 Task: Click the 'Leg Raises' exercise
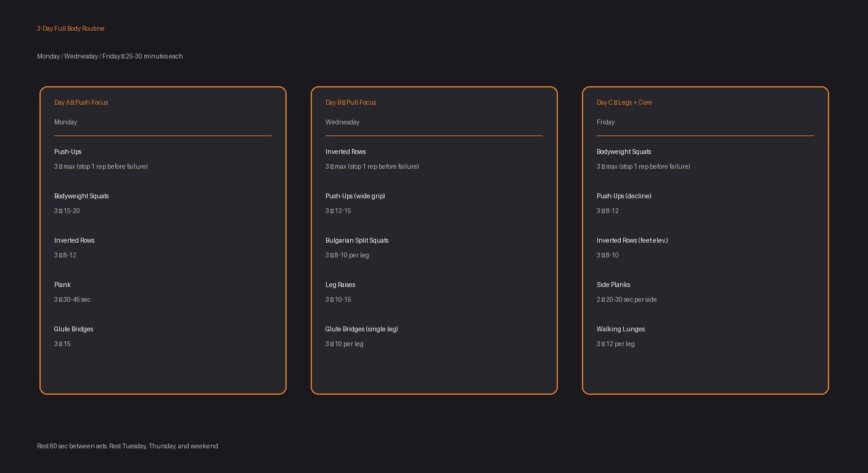pos(340,285)
